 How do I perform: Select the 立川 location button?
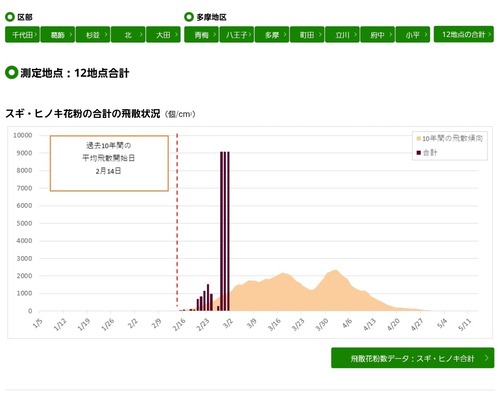342,34
